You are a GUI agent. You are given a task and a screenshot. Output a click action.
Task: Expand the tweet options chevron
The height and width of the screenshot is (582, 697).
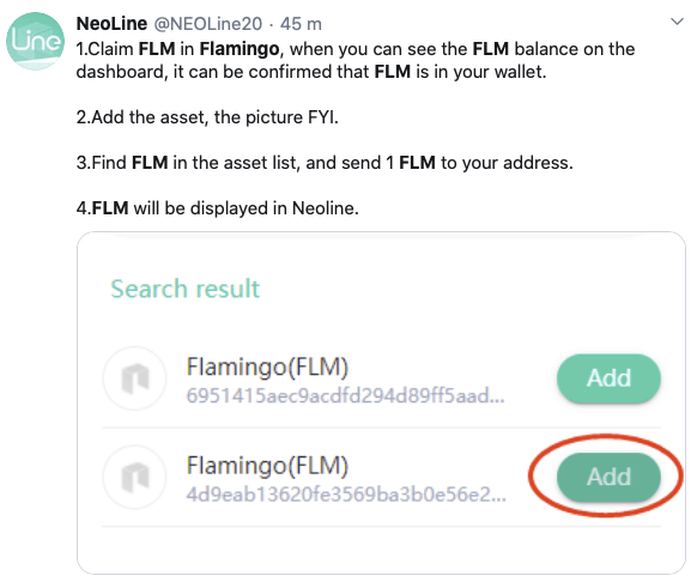click(x=675, y=21)
